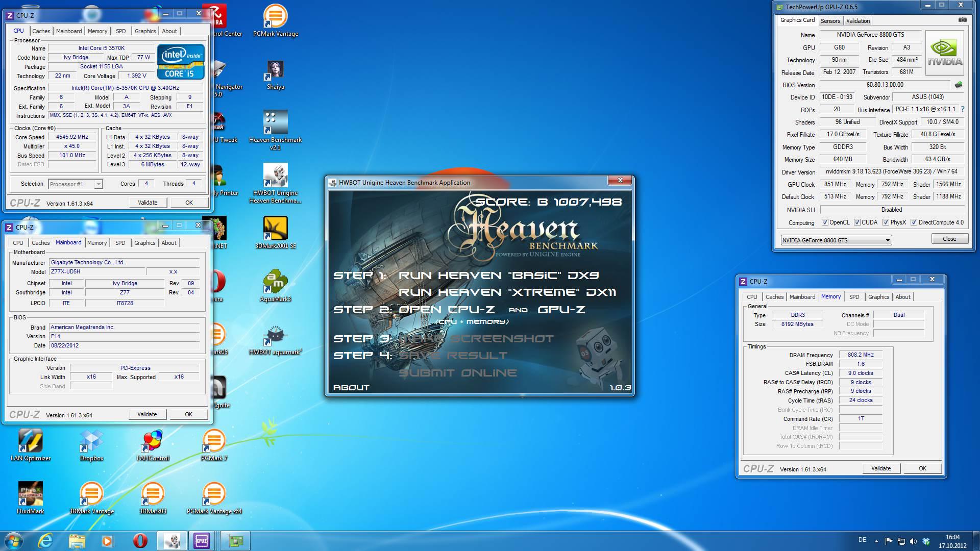The height and width of the screenshot is (551, 980).
Task: Click OK in Mainboard CPU-Z window
Action: 188,414
